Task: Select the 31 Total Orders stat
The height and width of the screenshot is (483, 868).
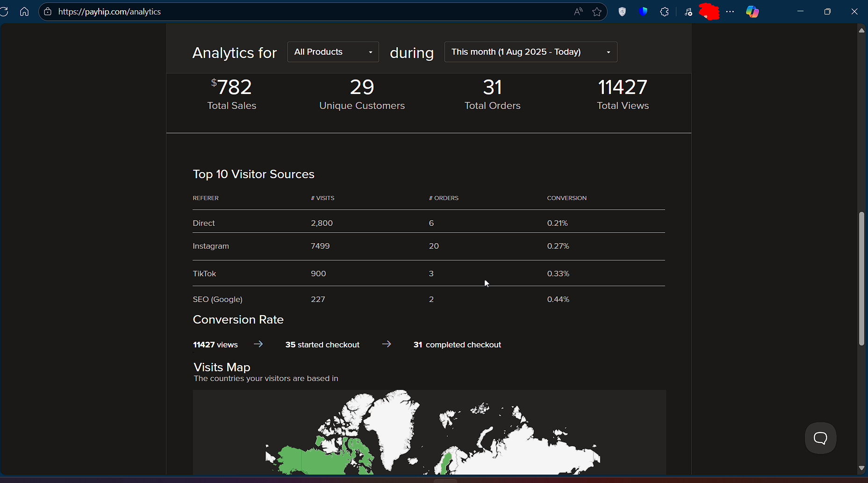Action: (x=493, y=94)
